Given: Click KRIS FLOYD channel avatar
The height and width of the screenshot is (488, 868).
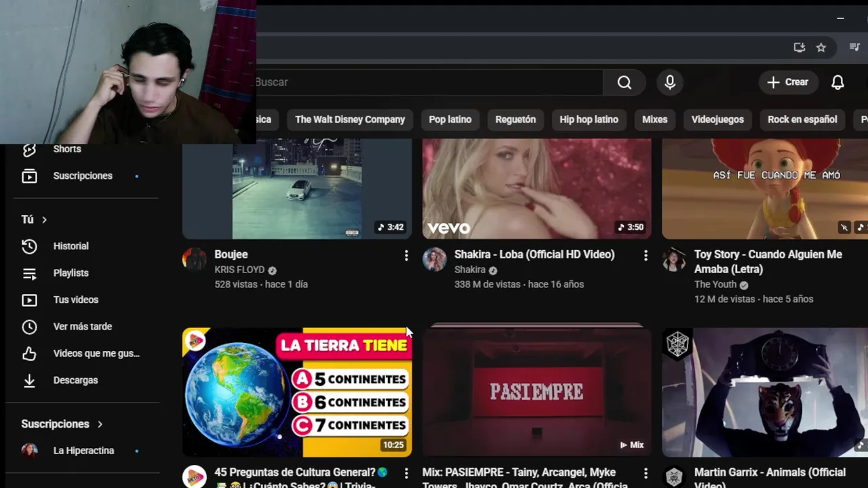Looking at the screenshot, I should coord(195,260).
